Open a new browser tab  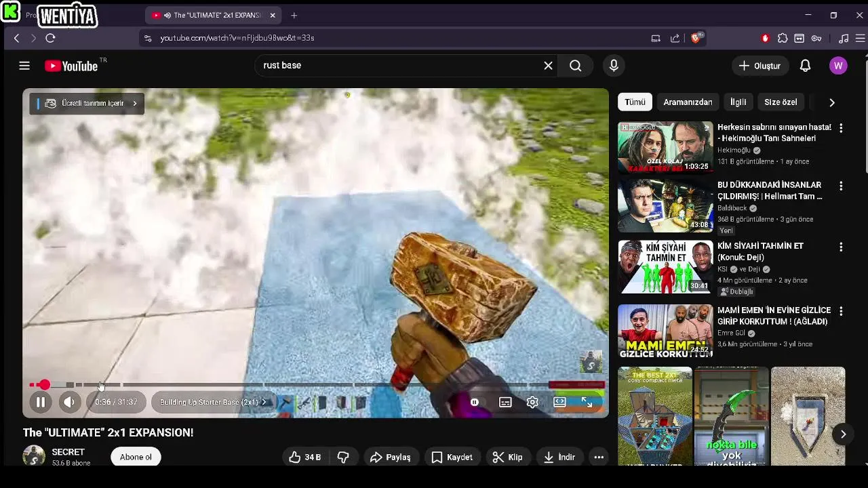tap(294, 15)
